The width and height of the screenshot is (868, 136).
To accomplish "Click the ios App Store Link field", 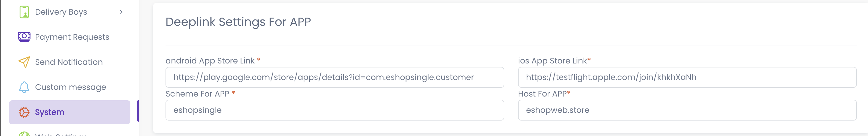I will pyautogui.click(x=687, y=77).
